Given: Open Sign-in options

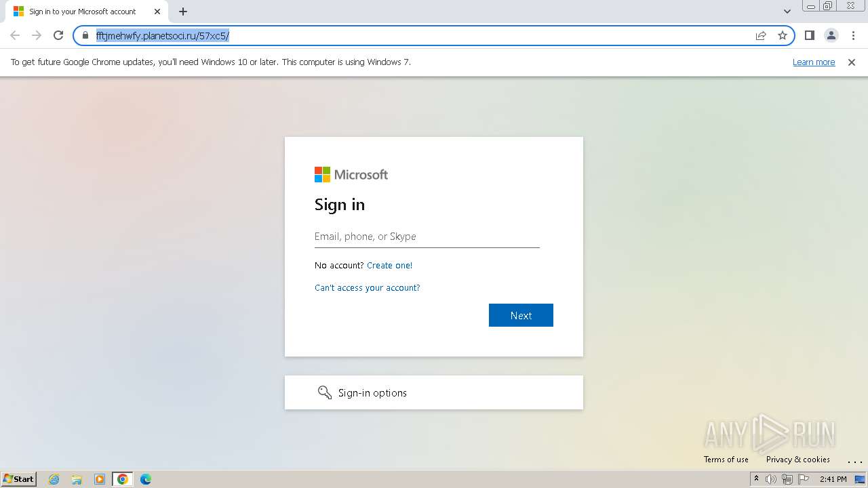Looking at the screenshot, I should pos(434,392).
